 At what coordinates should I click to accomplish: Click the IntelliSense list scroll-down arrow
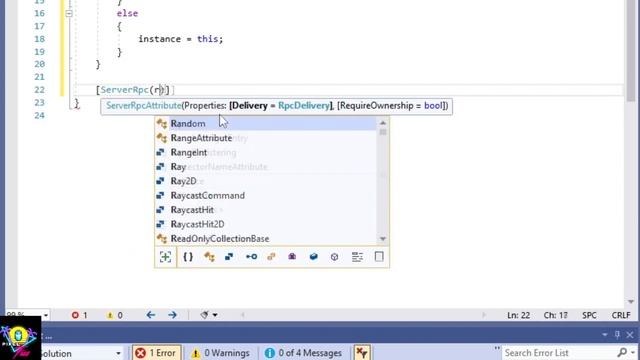(383, 239)
